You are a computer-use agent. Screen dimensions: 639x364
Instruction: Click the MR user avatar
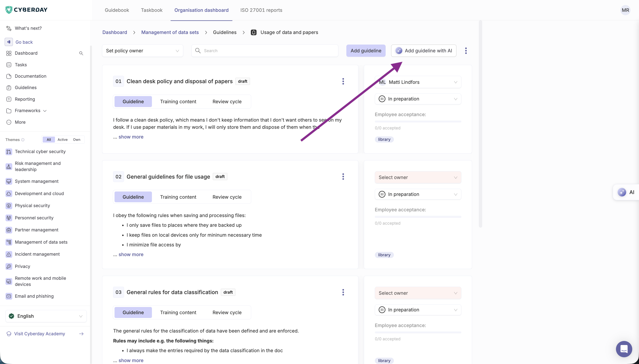625,10
